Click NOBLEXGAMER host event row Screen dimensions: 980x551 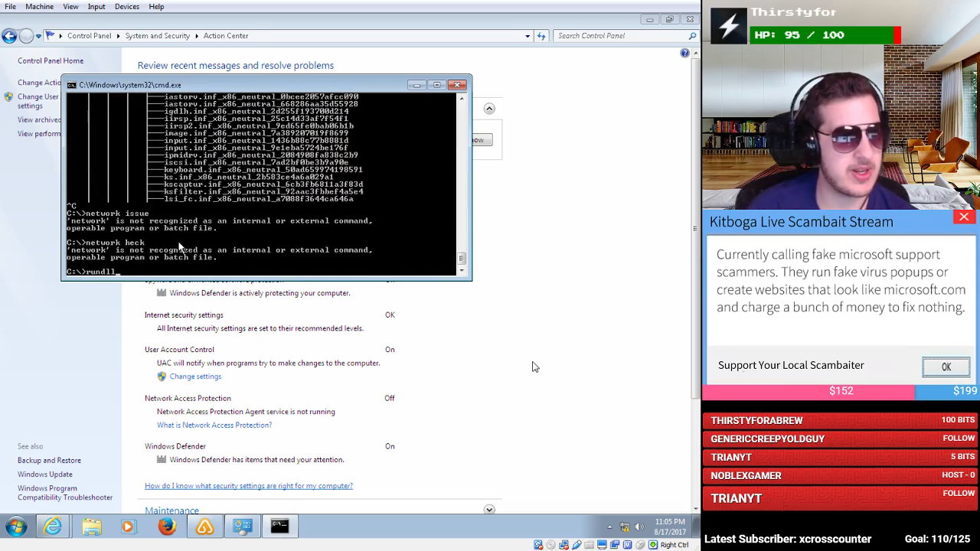click(x=841, y=475)
